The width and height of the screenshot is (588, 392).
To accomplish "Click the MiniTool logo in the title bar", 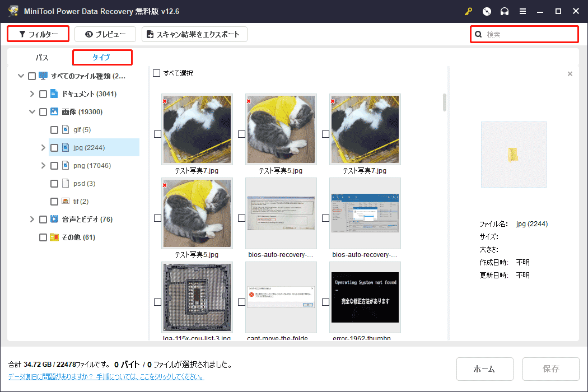I will pos(12,11).
